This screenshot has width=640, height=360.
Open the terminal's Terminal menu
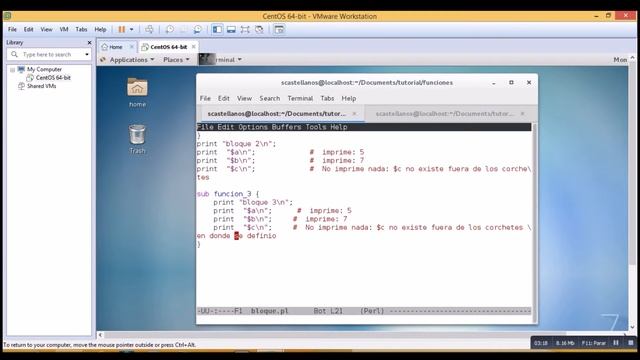(x=300, y=98)
